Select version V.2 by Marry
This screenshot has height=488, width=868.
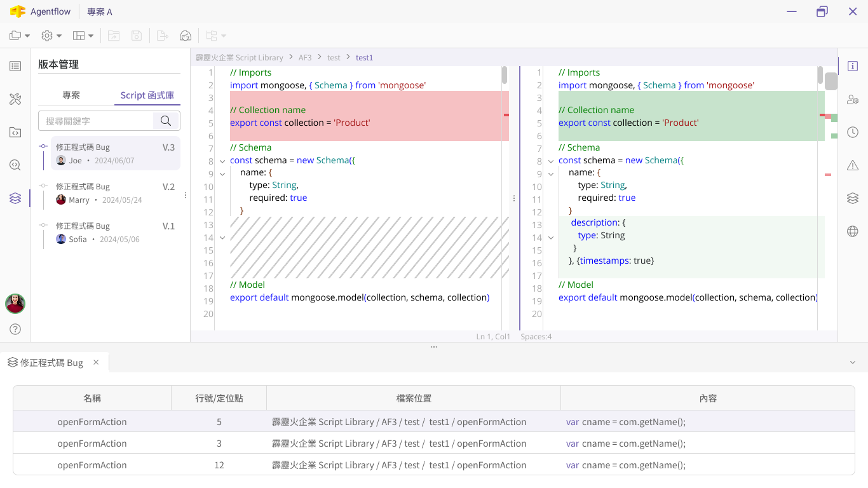coord(114,193)
